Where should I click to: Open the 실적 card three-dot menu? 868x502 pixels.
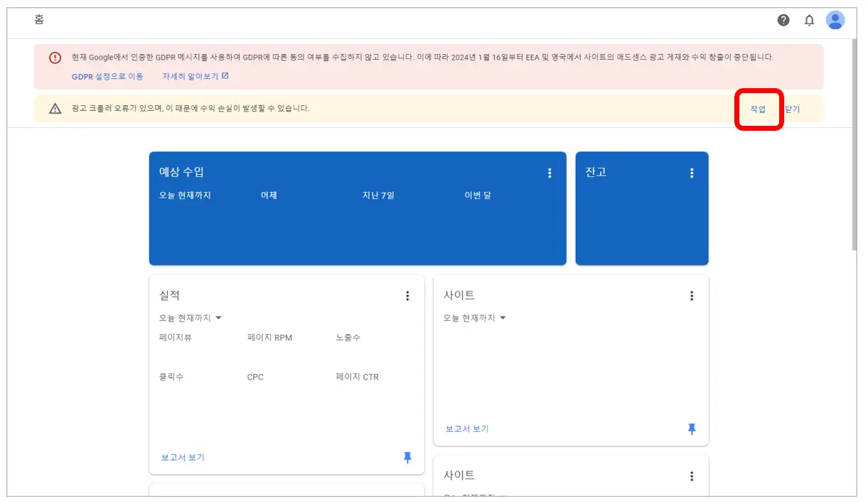(407, 295)
